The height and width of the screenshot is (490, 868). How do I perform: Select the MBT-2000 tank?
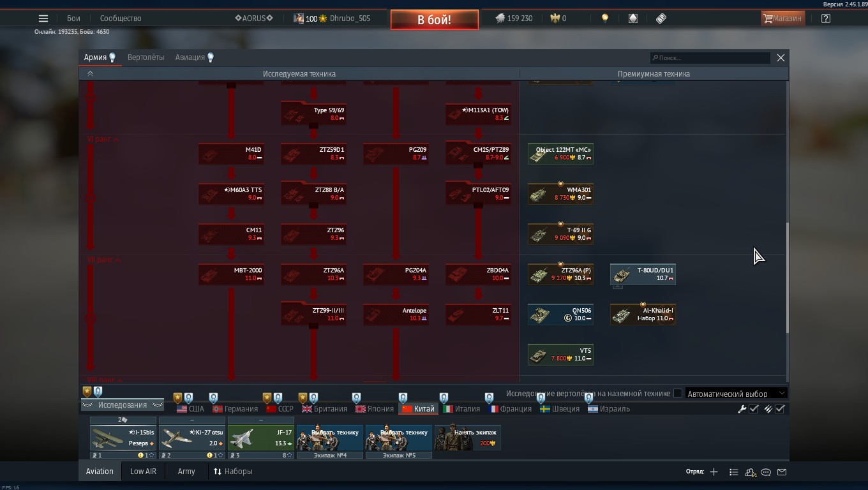[231, 274]
